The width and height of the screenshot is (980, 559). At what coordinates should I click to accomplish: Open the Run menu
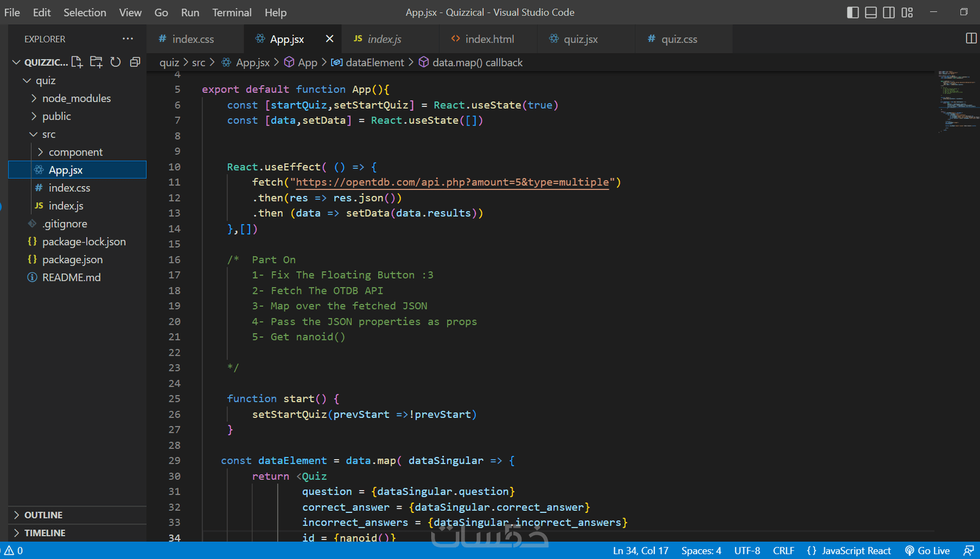pos(190,12)
